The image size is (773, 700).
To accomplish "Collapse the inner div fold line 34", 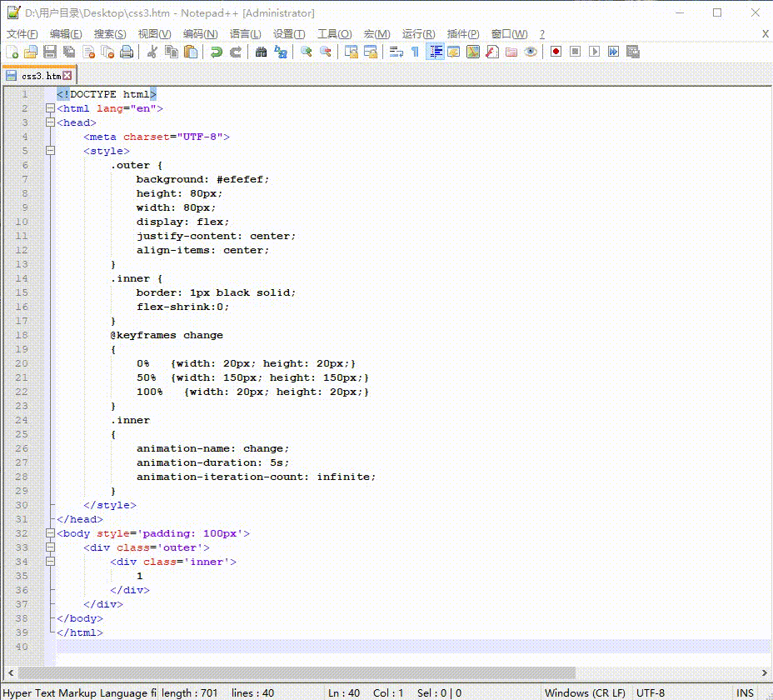I will pyautogui.click(x=50, y=562).
